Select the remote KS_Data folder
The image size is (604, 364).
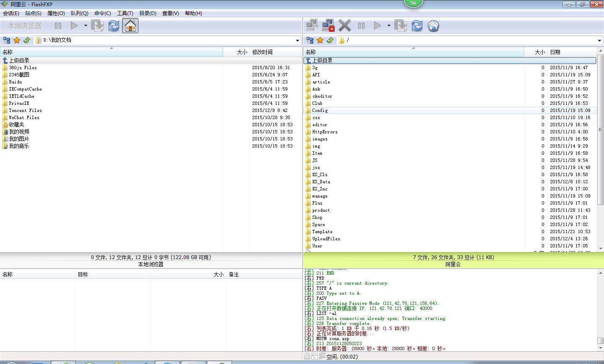pos(321,182)
